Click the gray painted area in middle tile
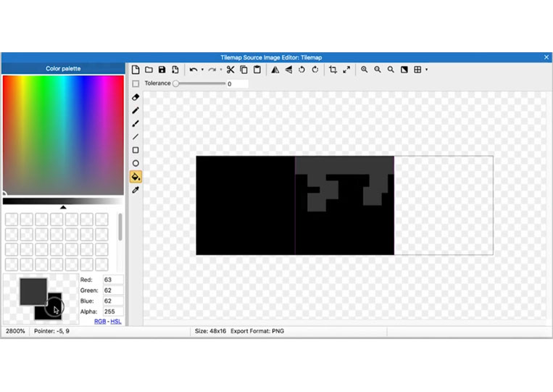553x392 pixels. pos(344,164)
